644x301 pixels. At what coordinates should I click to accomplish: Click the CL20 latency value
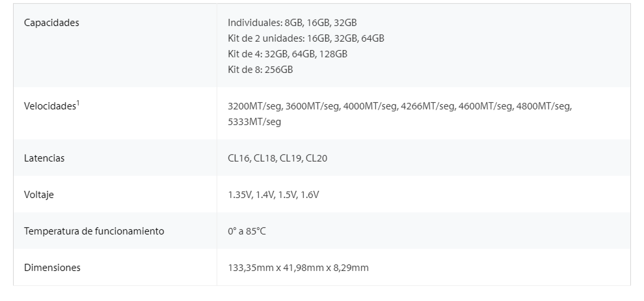tap(316, 158)
